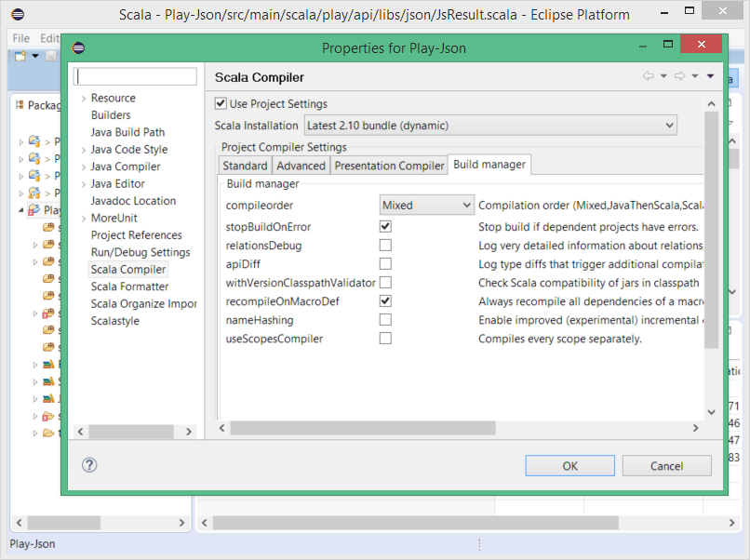Click the Eclipse logo in main title bar
The height and width of the screenshot is (560, 750).
pyautogui.click(x=18, y=14)
